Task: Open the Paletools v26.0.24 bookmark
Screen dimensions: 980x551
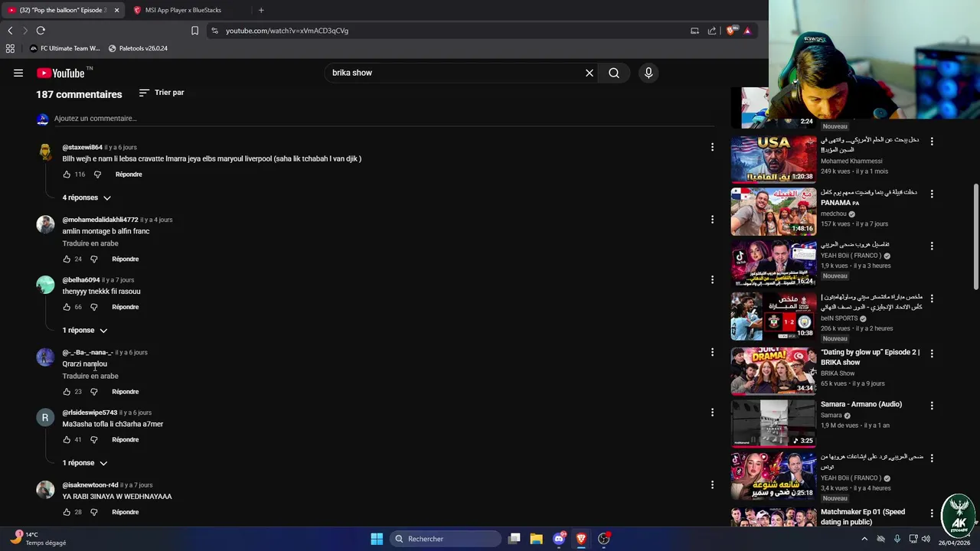Action: [x=138, y=48]
